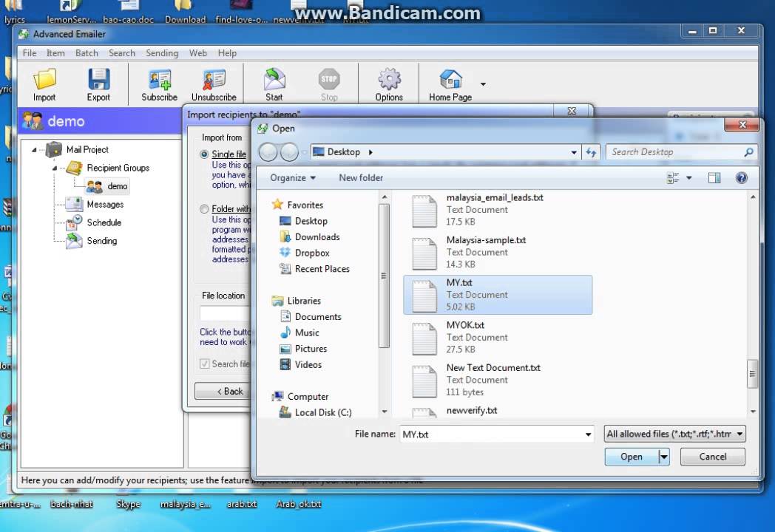
Task: Click the back arrow in Open dialog
Action: (x=268, y=152)
